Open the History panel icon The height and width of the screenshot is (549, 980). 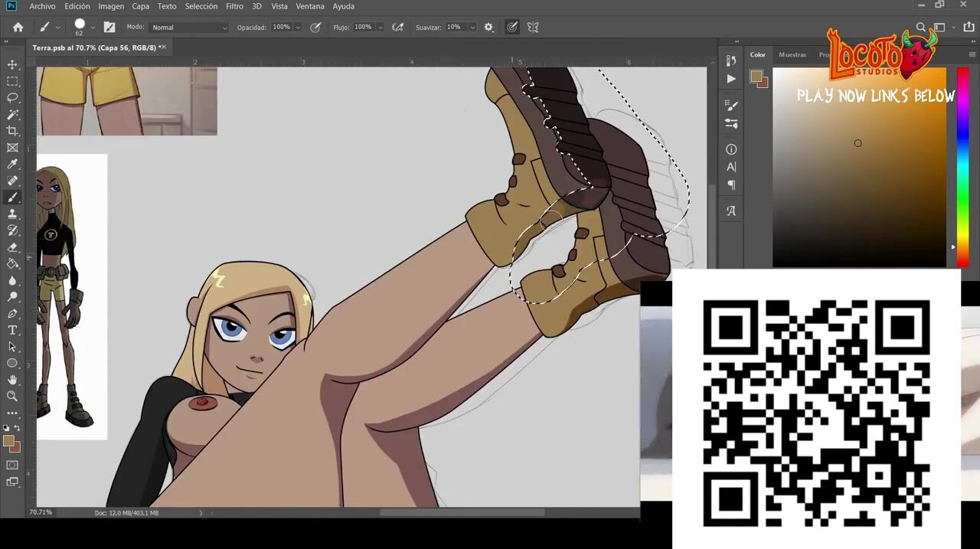731,60
